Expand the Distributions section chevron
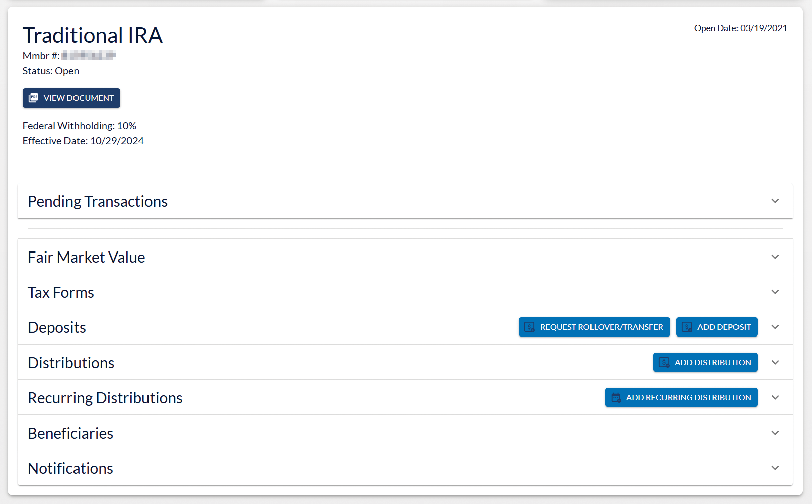The width and height of the screenshot is (812, 504). [x=775, y=363]
